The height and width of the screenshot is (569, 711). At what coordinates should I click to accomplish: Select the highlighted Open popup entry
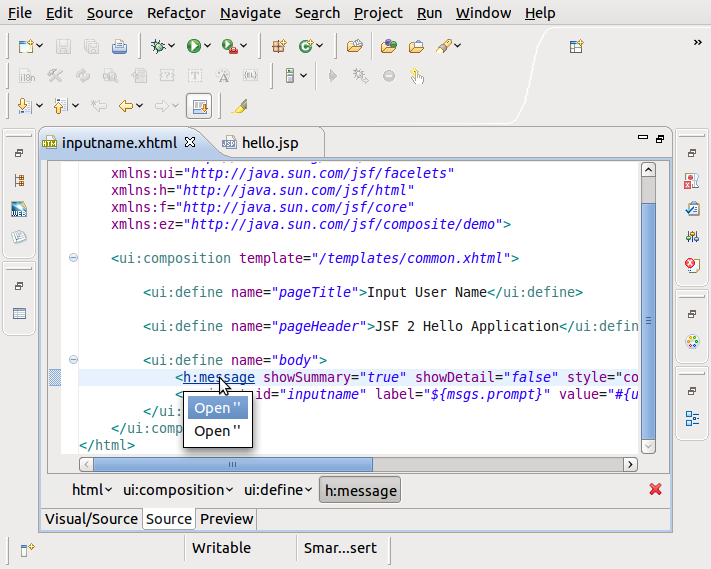coord(218,408)
